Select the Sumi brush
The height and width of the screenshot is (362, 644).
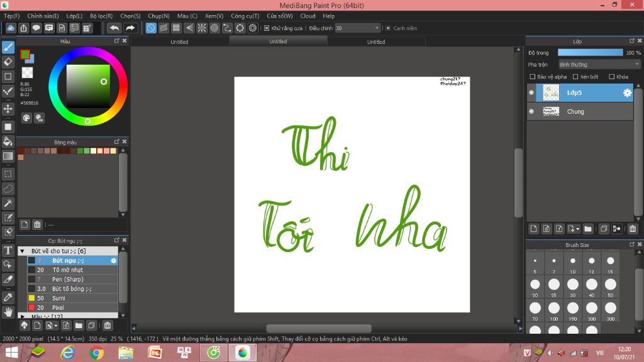pyautogui.click(x=72, y=298)
